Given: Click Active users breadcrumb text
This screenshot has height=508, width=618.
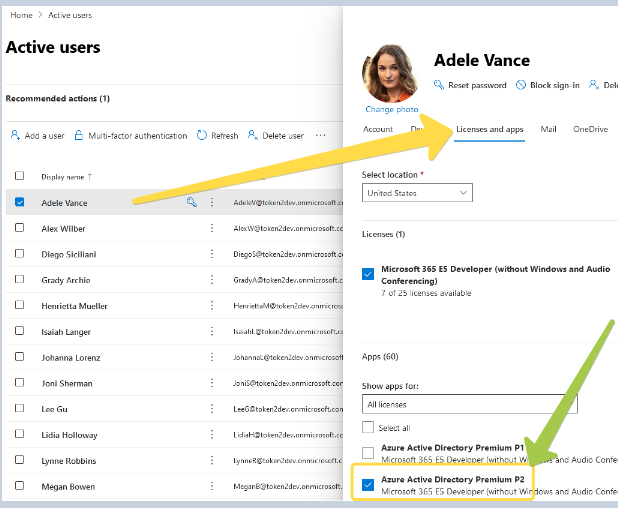Looking at the screenshot, I should 70,15.
